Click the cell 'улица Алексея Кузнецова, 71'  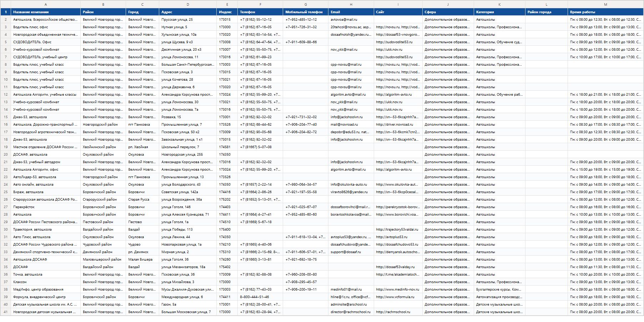click(x=188, y=215)
